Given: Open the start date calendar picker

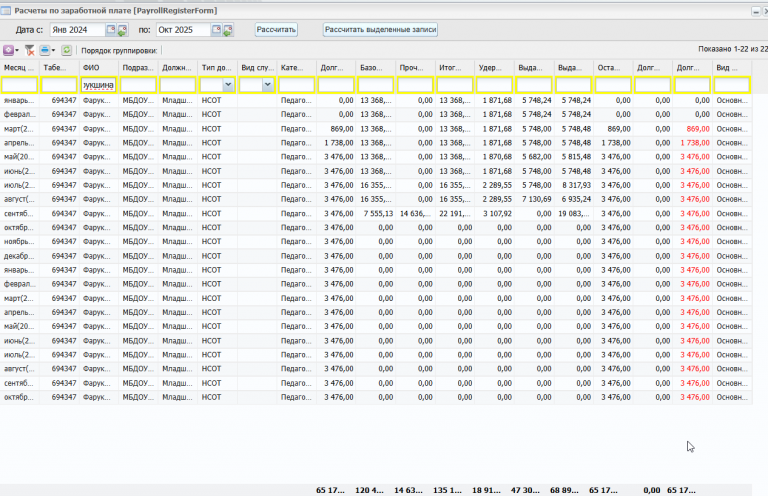Looking at the screenshot, I should click(110, 30).
